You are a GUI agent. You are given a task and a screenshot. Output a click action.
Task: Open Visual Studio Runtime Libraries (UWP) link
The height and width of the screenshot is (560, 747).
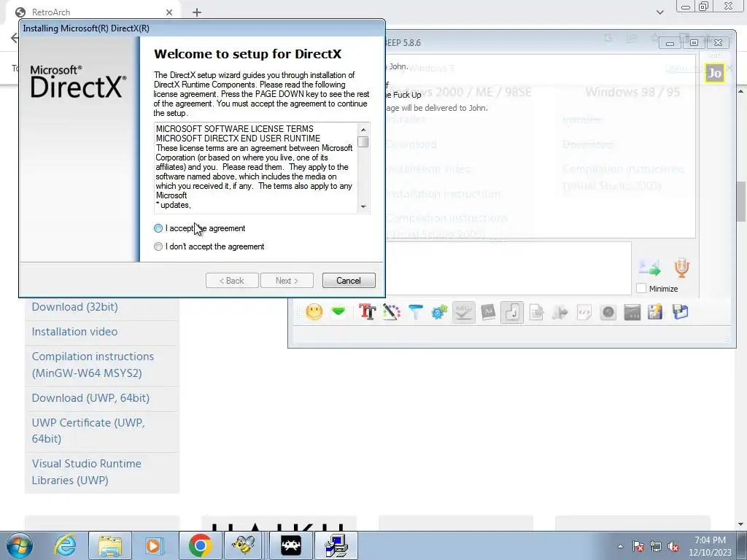87,472
